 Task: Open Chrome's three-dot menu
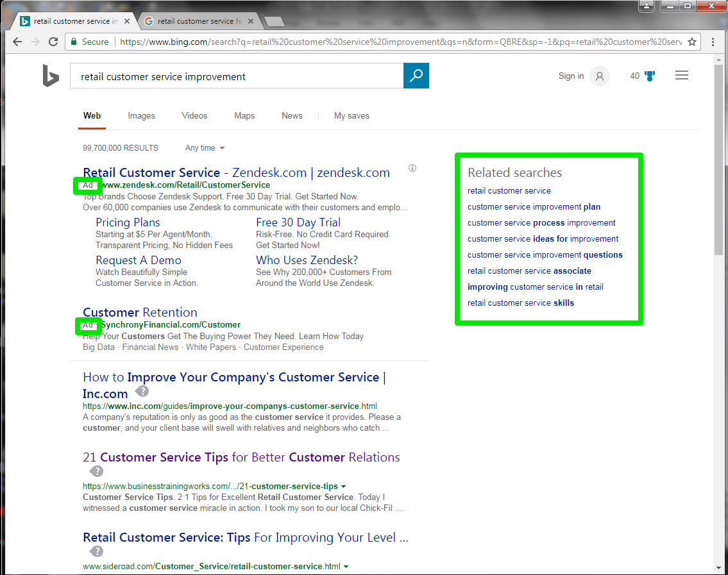click(x=713, y=41)
